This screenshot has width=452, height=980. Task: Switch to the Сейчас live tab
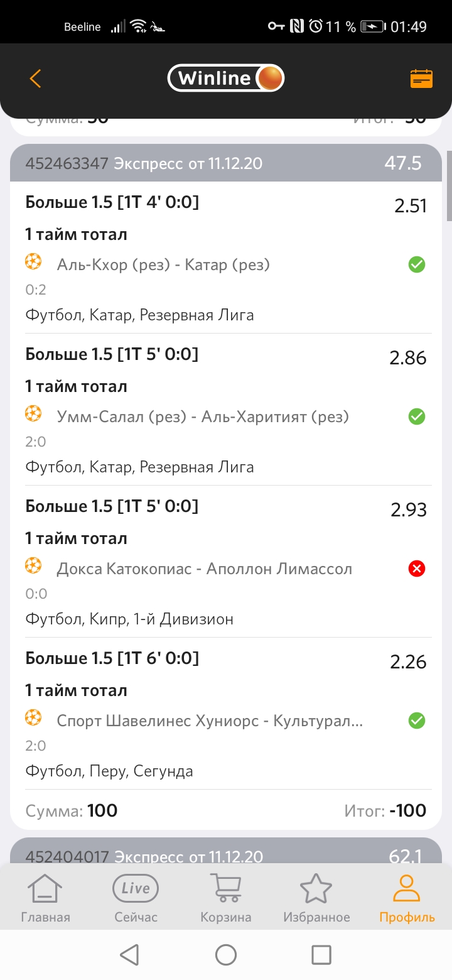(x=136, y=898)
